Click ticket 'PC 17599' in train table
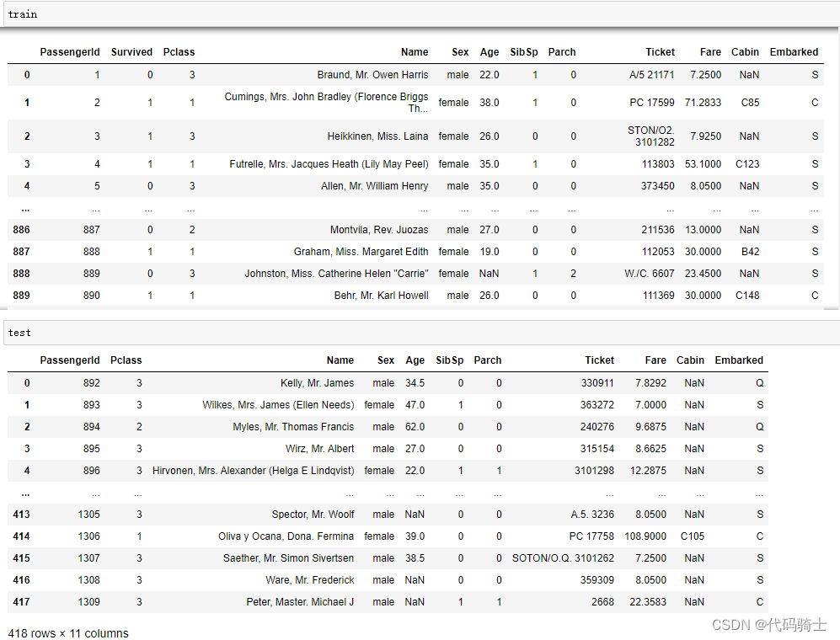 tap(651, 102)
